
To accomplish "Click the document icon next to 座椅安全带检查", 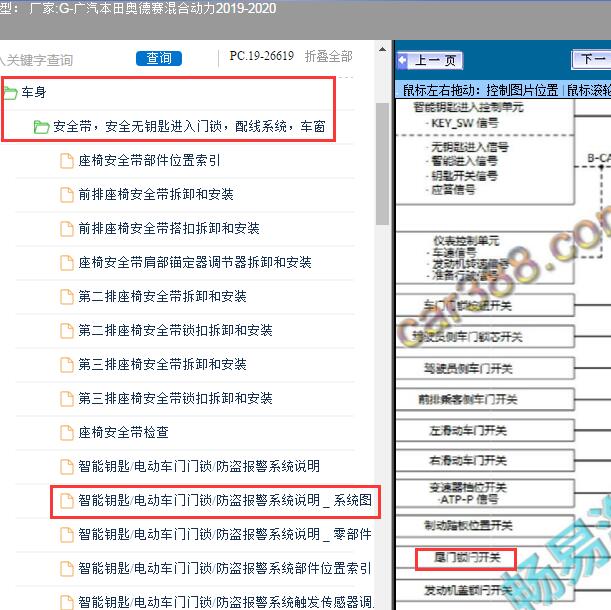I will click(67, 433).
